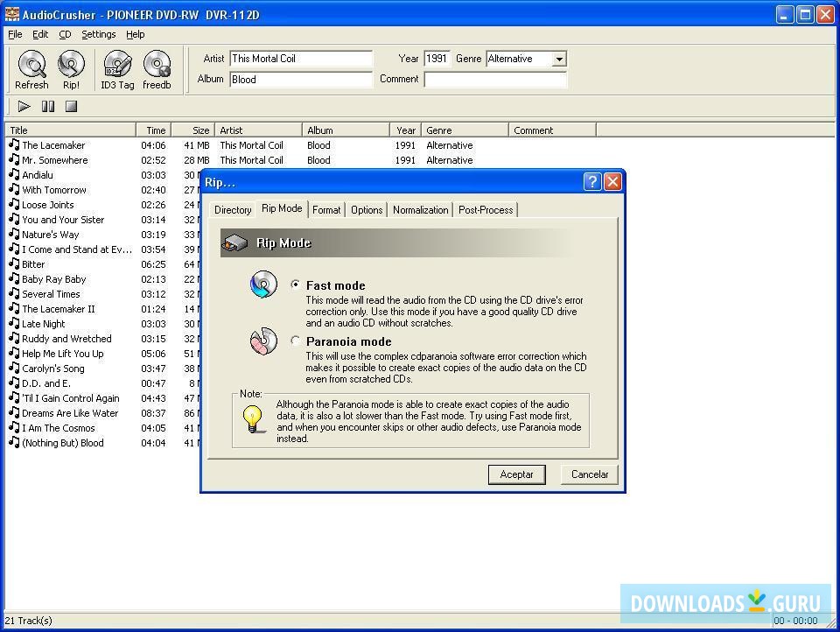840x632 pixels.
Task: Click the note icon beside (Nothing But) Blood
Action: [15, 442]
